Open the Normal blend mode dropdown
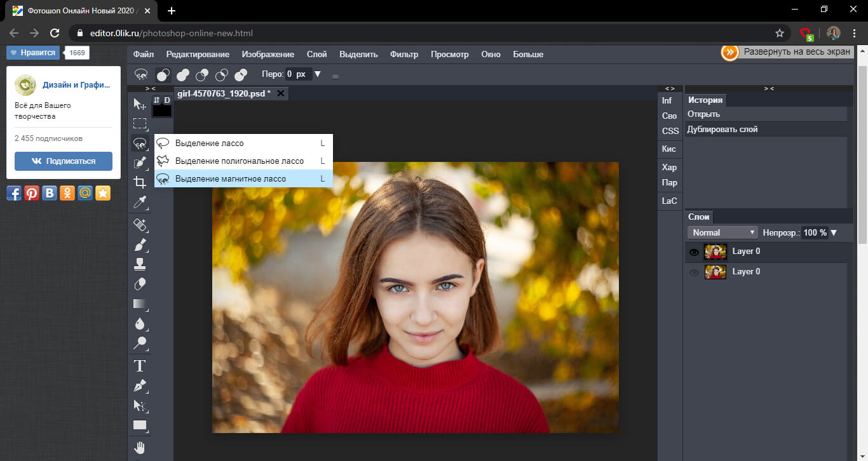The width and height of the screenshot is (868, 461). tap(723, 232)
